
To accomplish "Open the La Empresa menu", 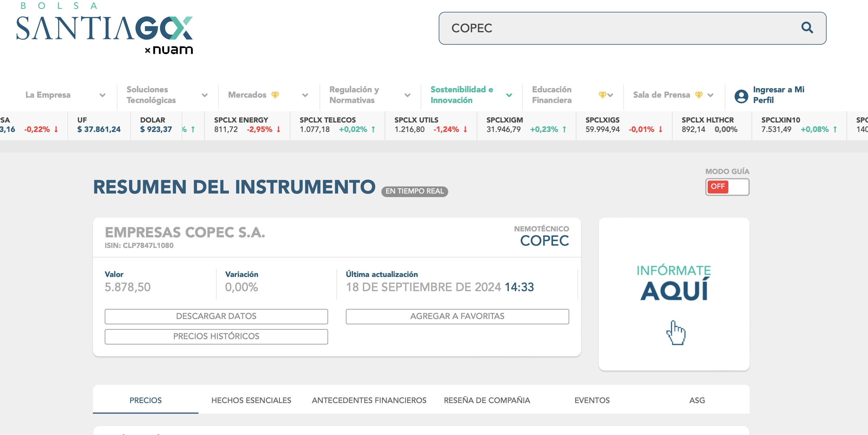I will click(x=48, y=95).
